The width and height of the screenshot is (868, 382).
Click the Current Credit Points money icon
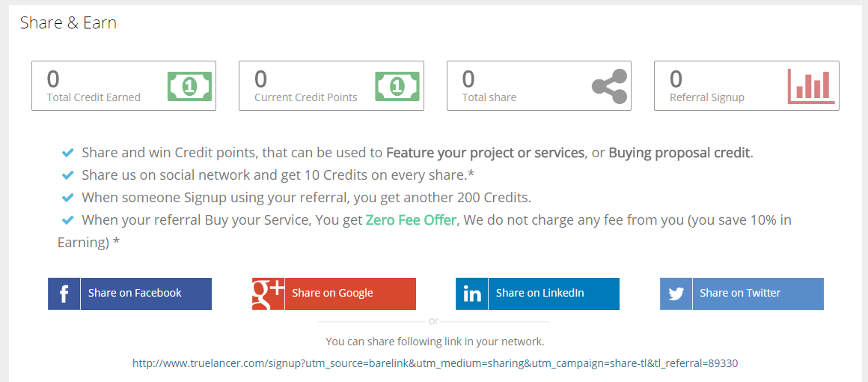tap(397, 86)
